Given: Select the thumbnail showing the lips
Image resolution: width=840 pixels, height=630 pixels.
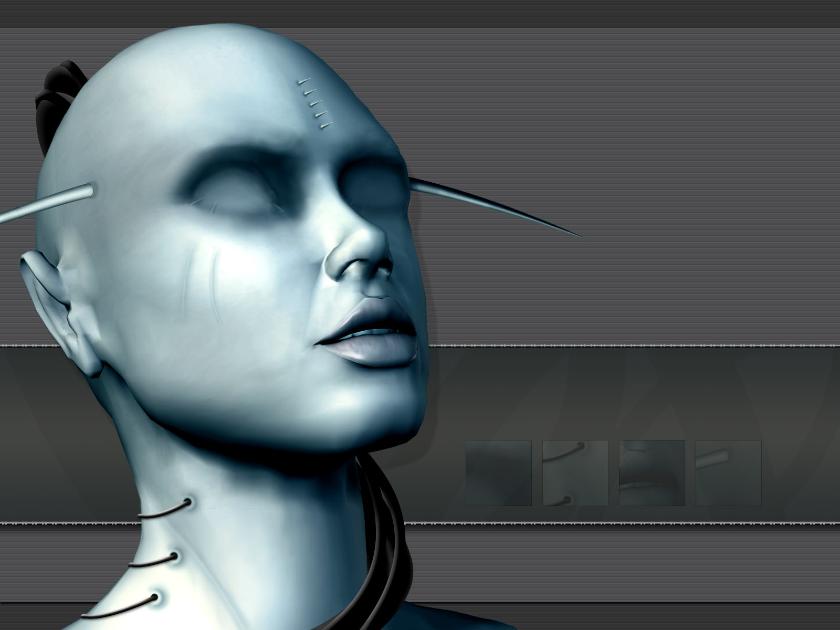Looking at the screenshot, I should (652, 472).
